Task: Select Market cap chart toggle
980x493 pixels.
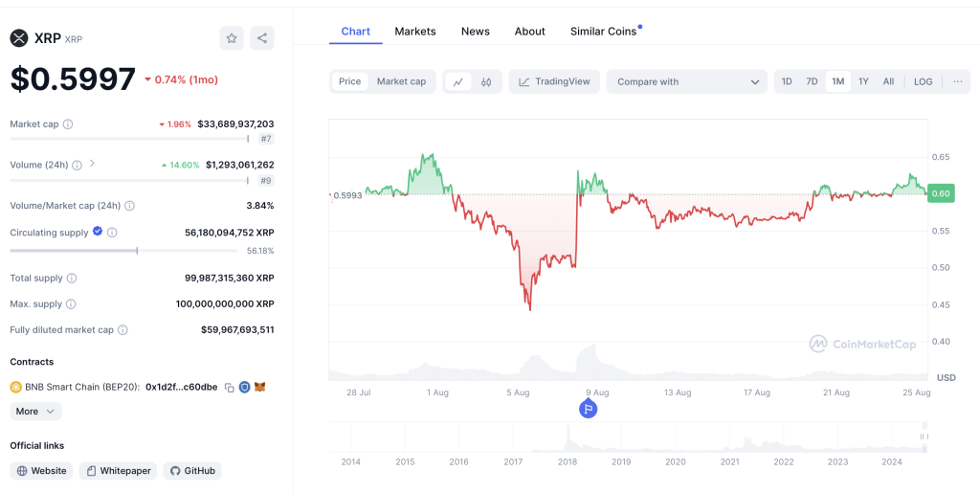Action: [x=401, y=82]
